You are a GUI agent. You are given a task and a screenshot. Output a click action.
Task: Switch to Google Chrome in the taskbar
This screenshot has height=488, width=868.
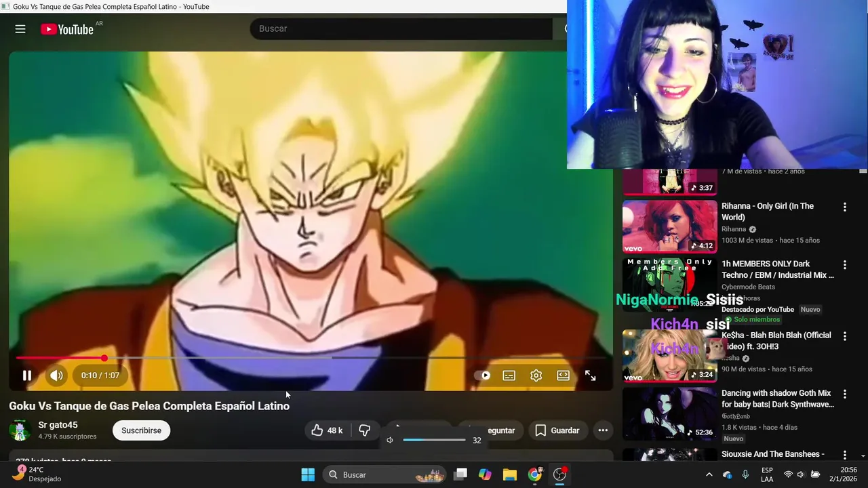[535, 474]
